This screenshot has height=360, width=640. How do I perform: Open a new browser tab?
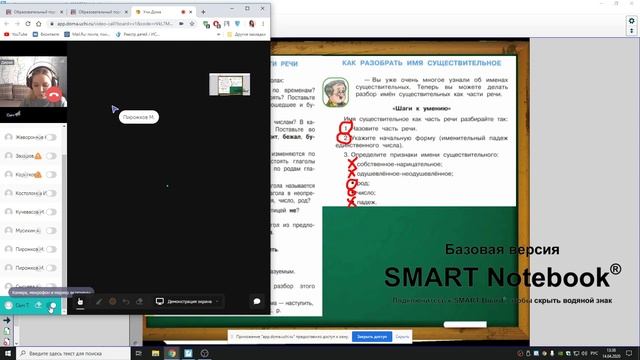tap(203, 12)
